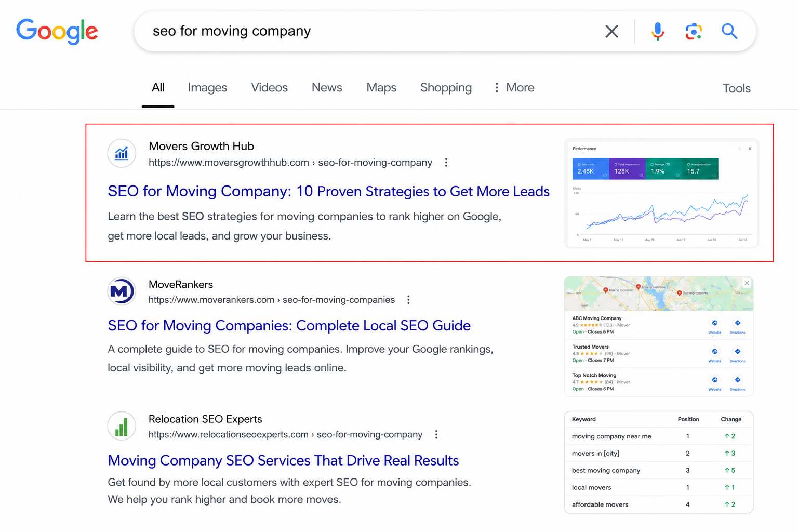Open the Tools options
The width and height of the screenshot is (798, 532).
[x=736, y=88]
